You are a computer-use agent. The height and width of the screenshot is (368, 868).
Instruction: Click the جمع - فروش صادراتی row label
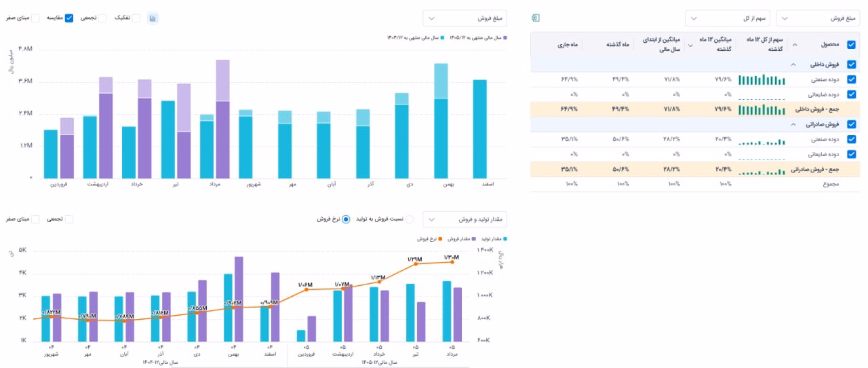pos(816,169)
